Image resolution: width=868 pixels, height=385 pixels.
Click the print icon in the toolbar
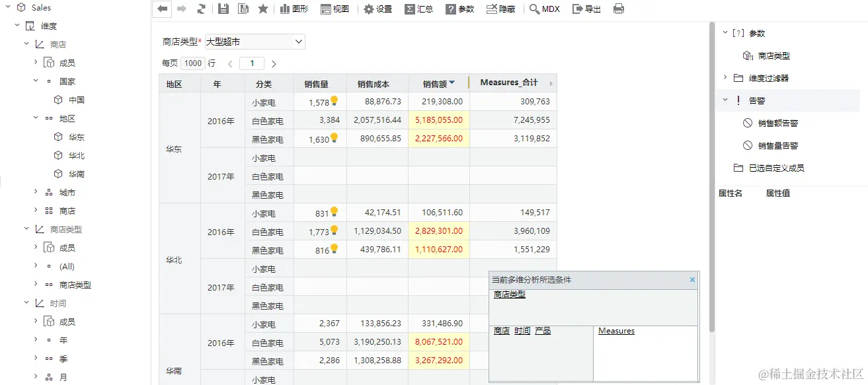tap(619, 9)
